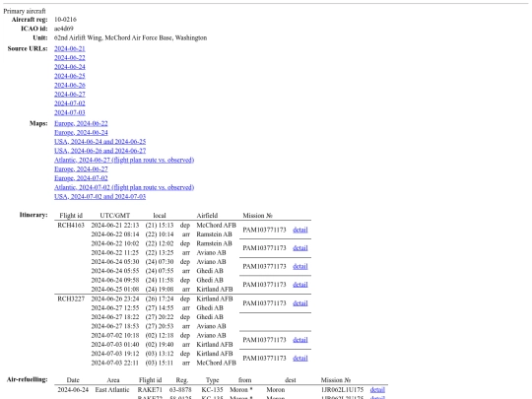
Task: View detail for McChord AFB to Ramstein AB leg
Action: (x=300, y=230)
